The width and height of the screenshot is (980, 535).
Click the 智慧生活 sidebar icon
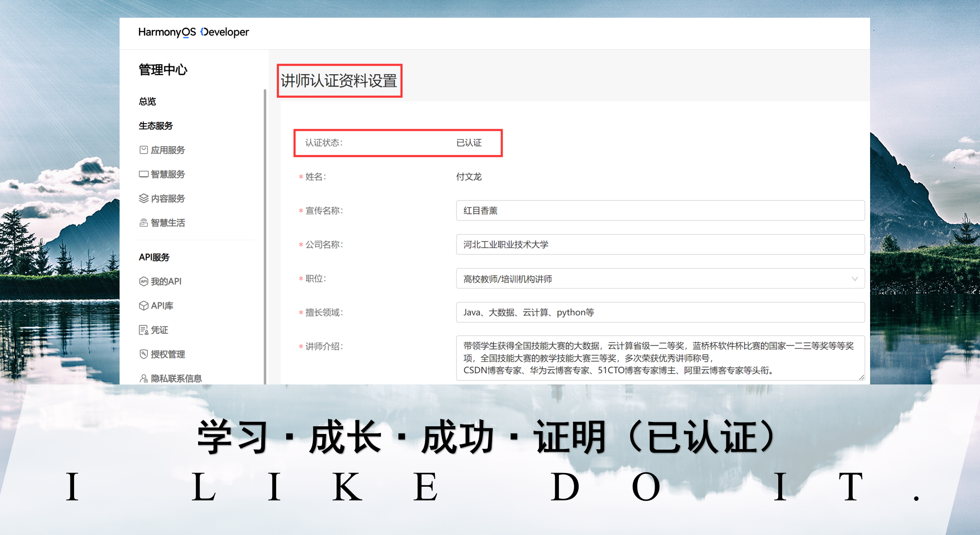pyautogui.click(x=143, y=223)
